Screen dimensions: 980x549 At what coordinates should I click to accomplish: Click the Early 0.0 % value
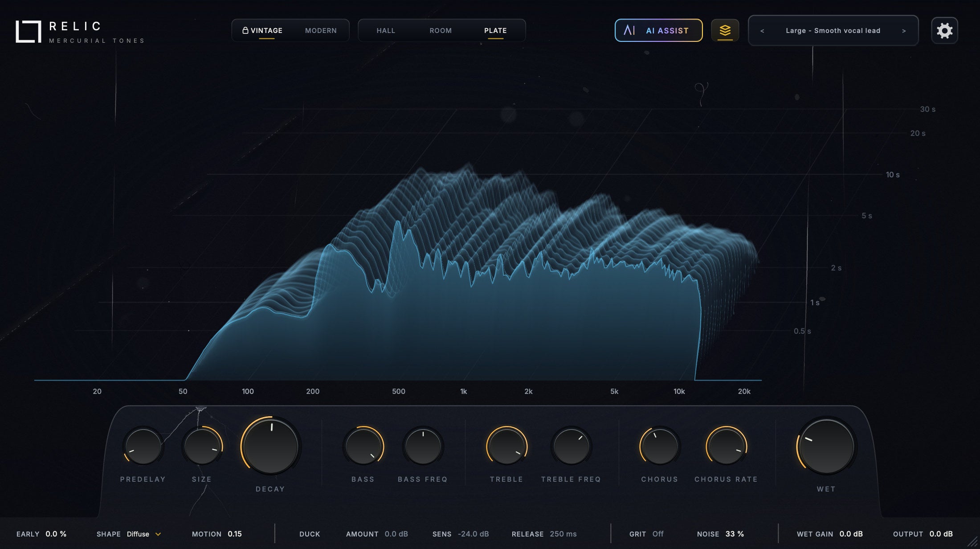point(56,534)
